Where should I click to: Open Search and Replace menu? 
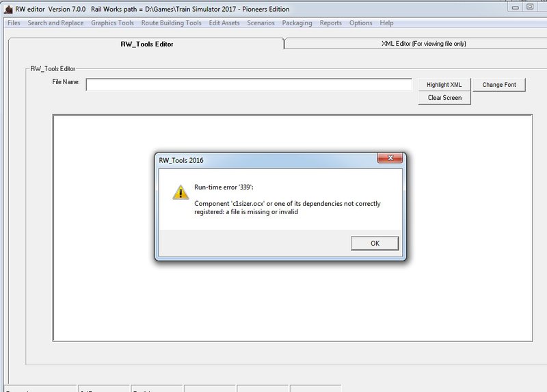(x=55, y=23)
